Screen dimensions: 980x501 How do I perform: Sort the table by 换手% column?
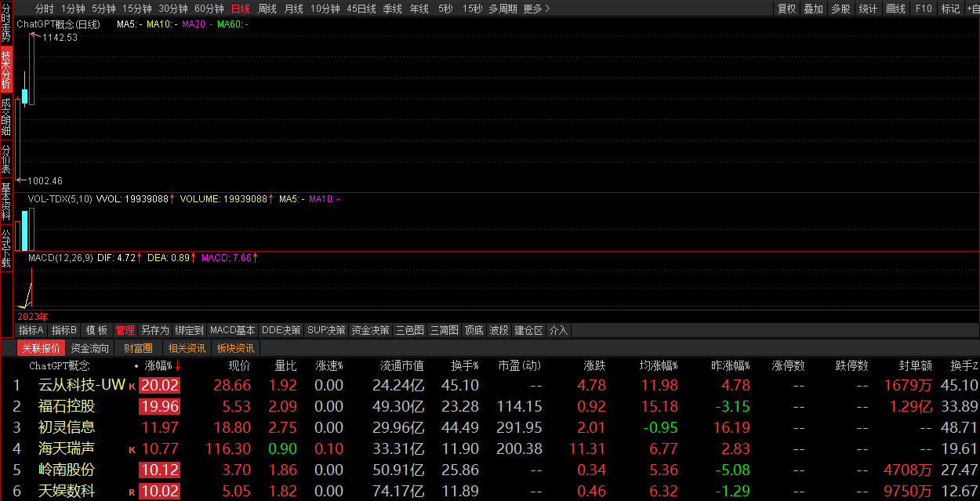465,366
